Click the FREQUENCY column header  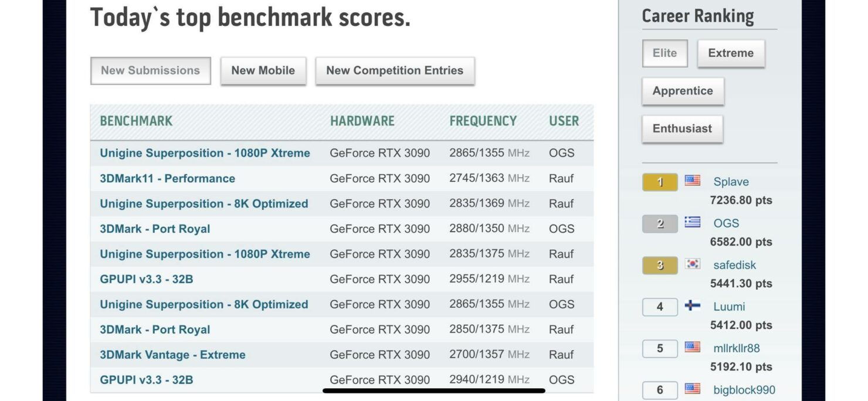pyautogui.click(x=483, y=121)
